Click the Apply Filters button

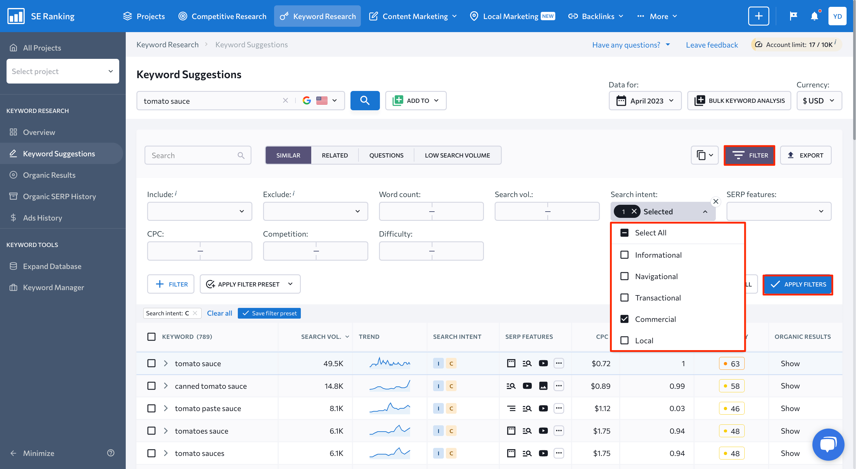tap(799, 284)
